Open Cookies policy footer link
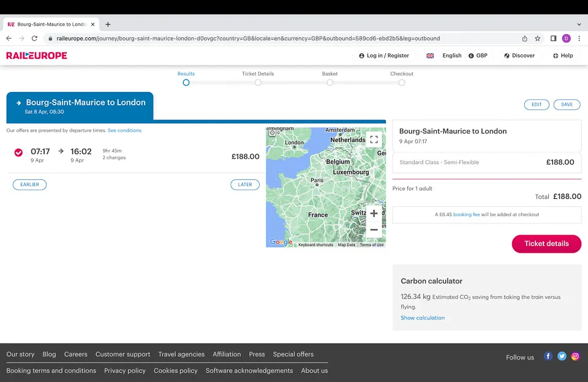The image size is (588, 382). (176, 371)
